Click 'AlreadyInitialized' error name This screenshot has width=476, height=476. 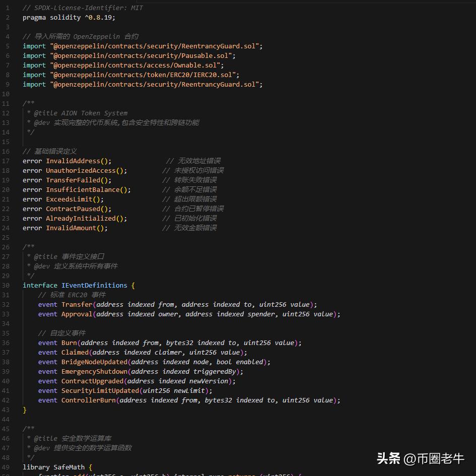click(x=81, y=218)
